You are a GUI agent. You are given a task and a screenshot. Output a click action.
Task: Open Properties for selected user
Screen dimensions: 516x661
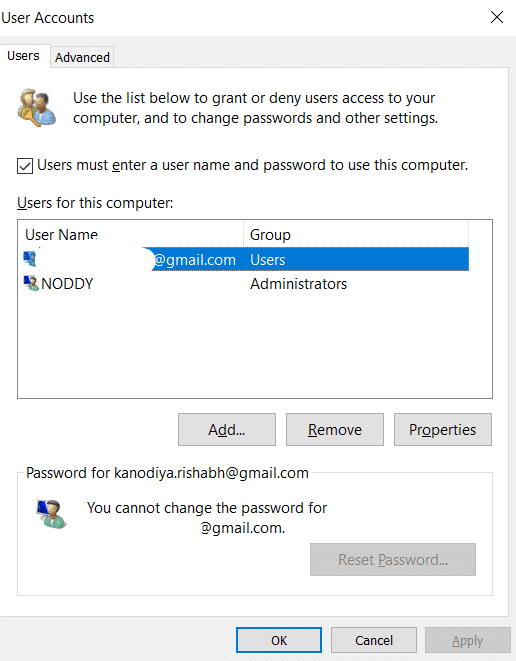click(x=443, y=430)
